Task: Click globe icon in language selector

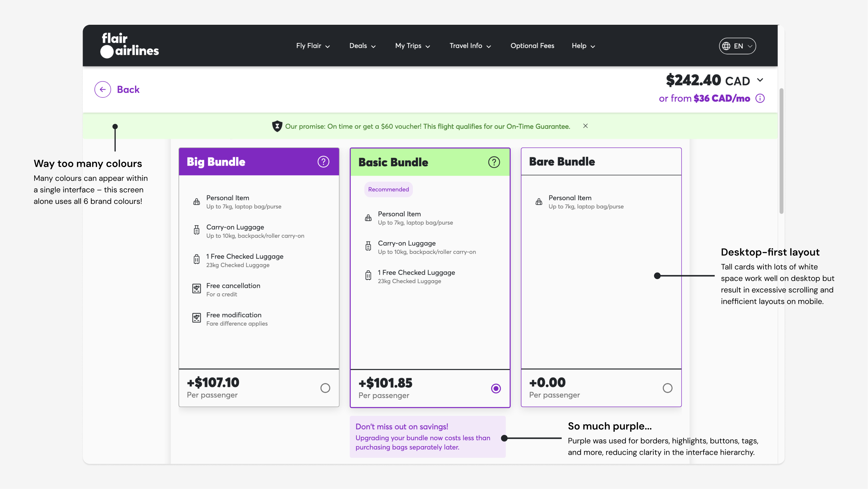Action: pyautogui.click(x=726, y=46)
